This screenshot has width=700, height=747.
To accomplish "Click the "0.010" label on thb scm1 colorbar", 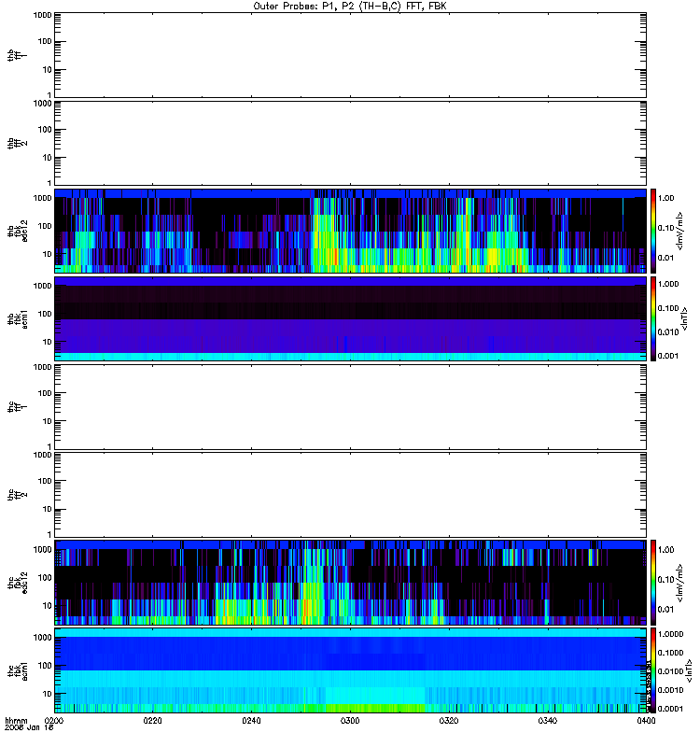I will point(667,331).
